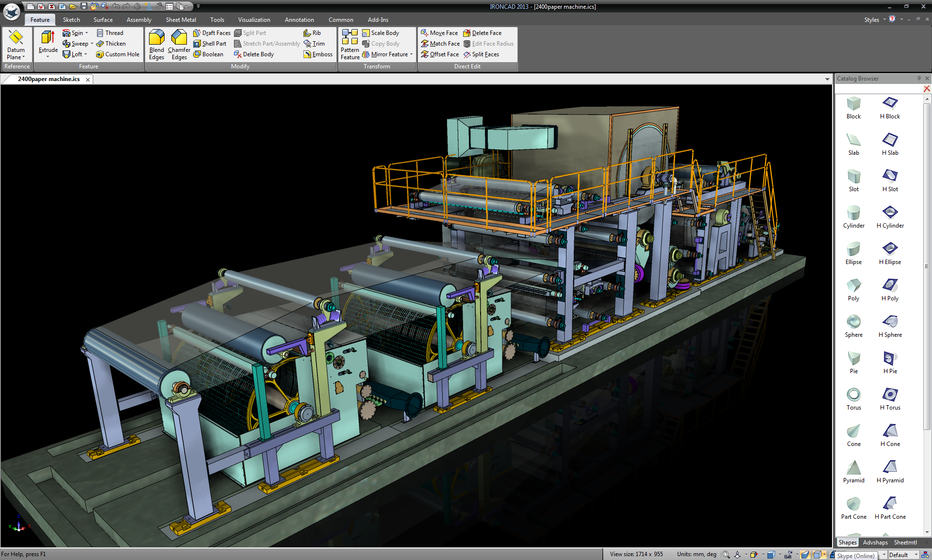Click the Save icon in quick access toolbar
Image resolution: width=932 pixels, height=560 pixels.
83,6
